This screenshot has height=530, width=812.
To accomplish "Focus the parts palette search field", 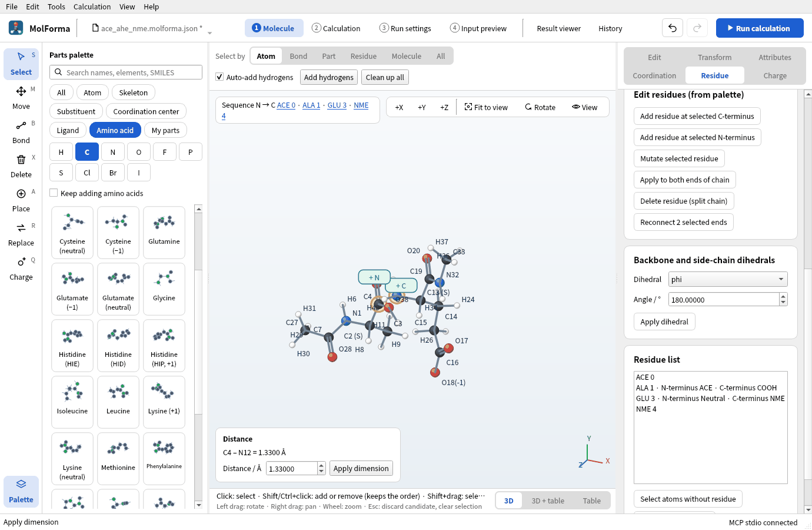I will [126, 72].
